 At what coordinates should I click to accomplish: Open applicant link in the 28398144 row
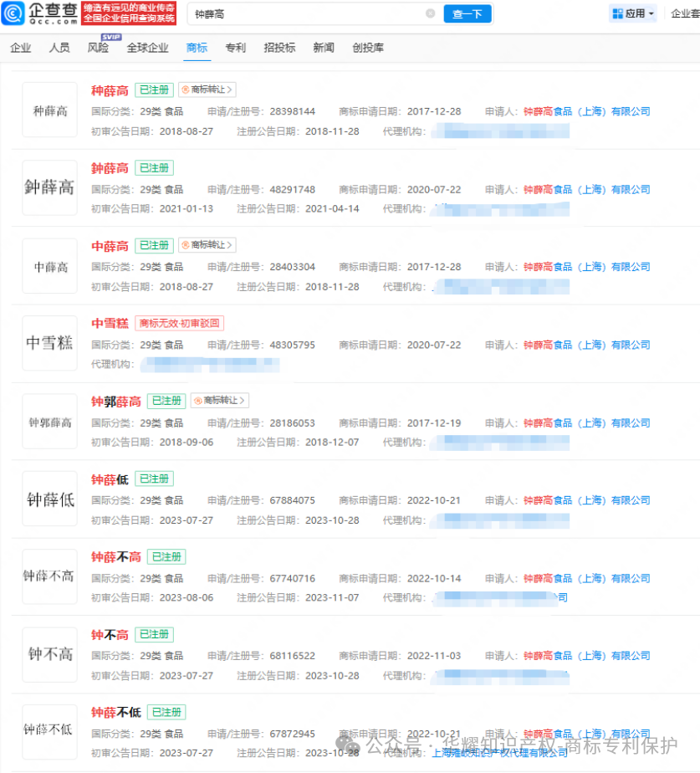586,111
